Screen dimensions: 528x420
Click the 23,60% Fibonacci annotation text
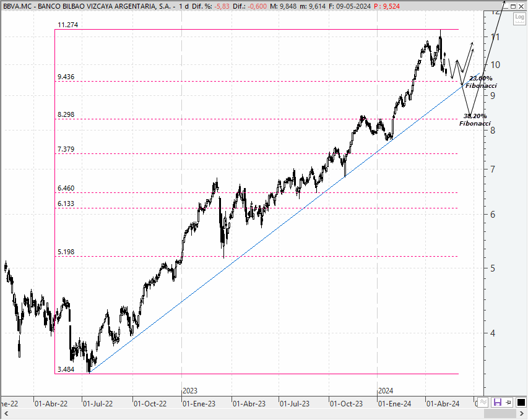click(x=481, y=82)
